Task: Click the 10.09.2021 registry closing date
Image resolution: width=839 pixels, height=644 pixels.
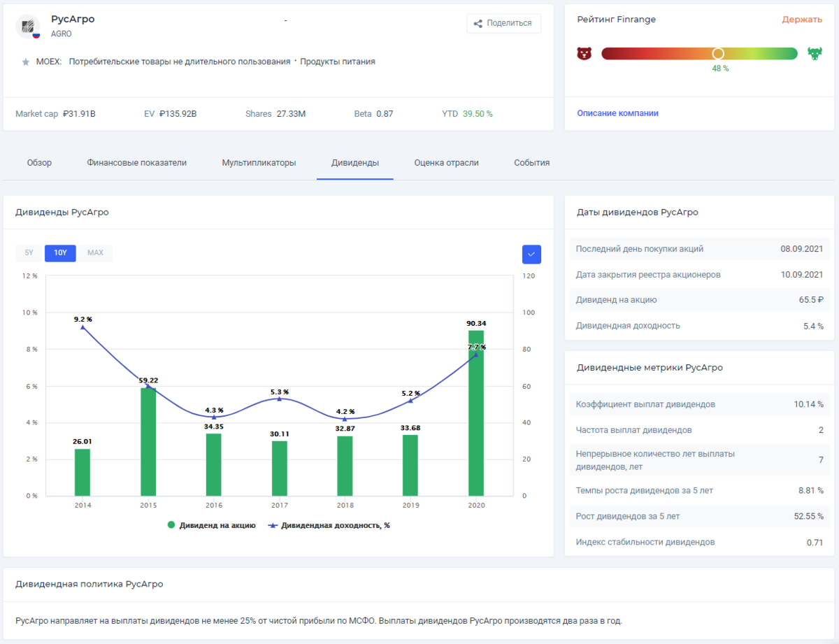Action: pyautogui.click(x=802, y=275)
